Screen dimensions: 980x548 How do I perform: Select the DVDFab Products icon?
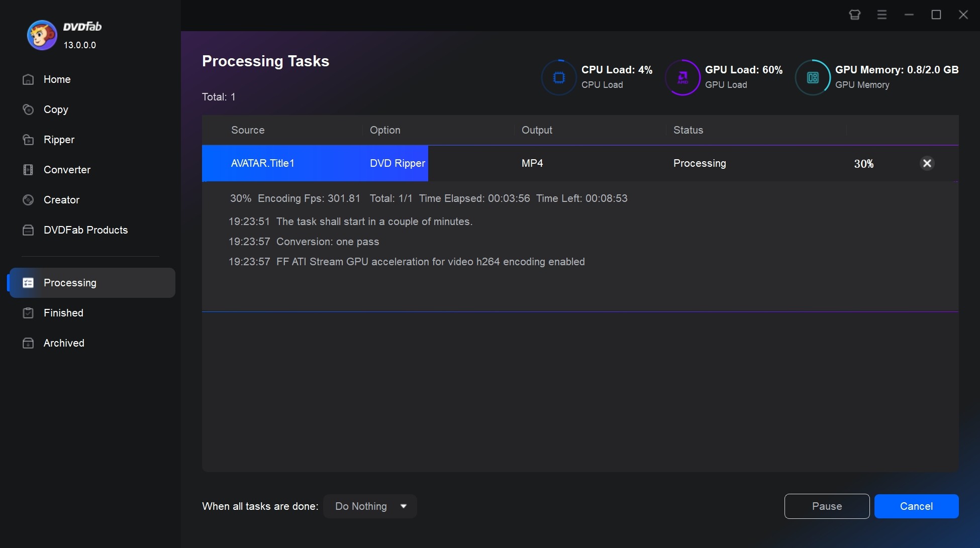(x=27, y=230)
